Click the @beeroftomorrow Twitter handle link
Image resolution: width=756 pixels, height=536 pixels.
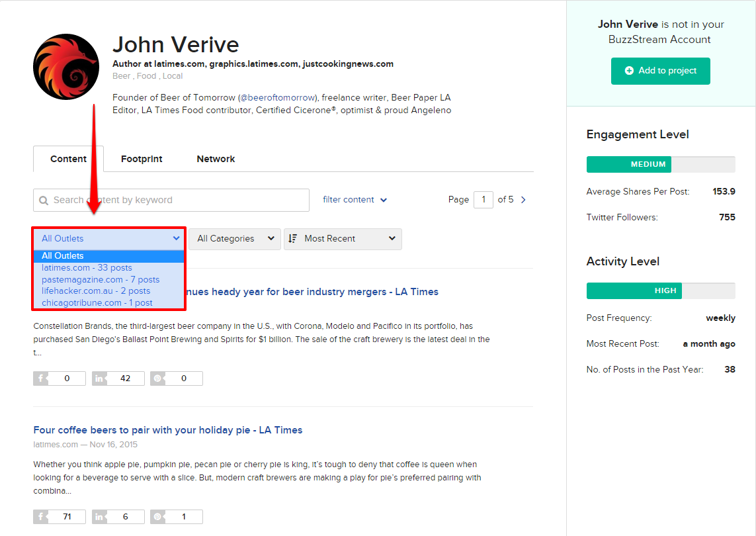coord(276,97)
